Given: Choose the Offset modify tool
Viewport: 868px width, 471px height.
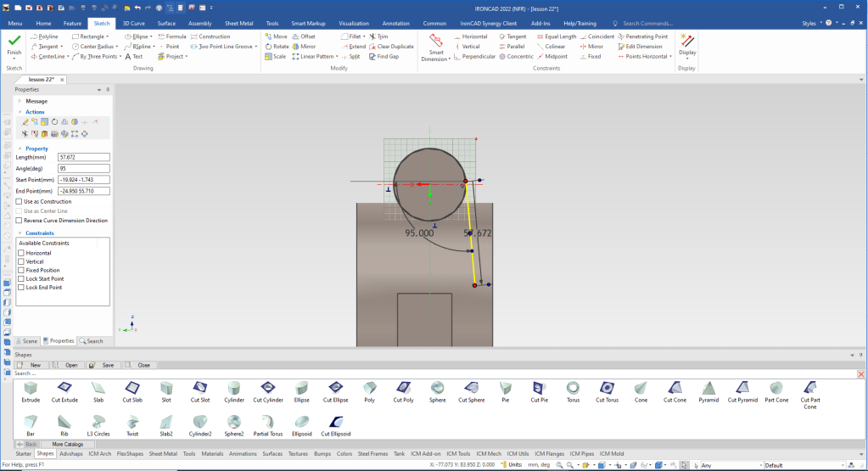Looking at the screenshot, I should pos(307,36).
